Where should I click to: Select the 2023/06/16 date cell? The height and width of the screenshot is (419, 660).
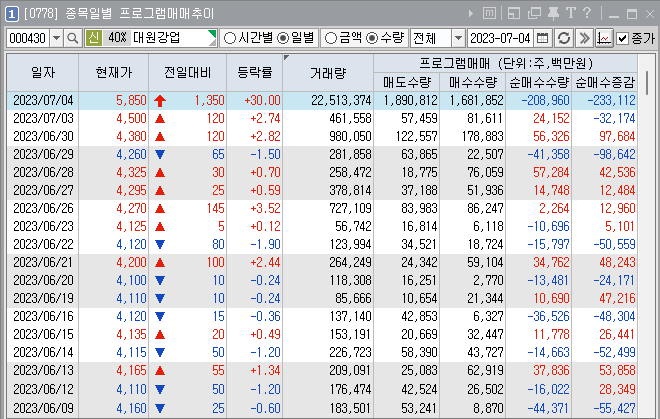click(43, 316)
